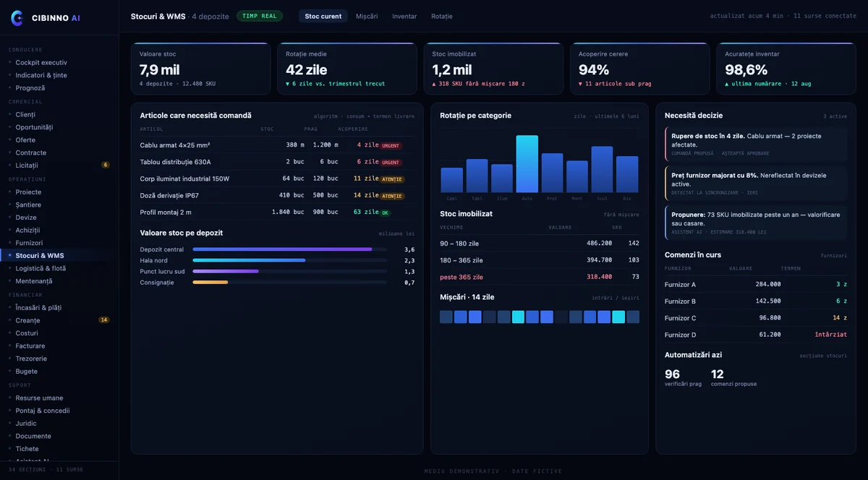
Task: Click the peste 365 zile stock row
Action: pyautogui.click(x=540, y=277)
